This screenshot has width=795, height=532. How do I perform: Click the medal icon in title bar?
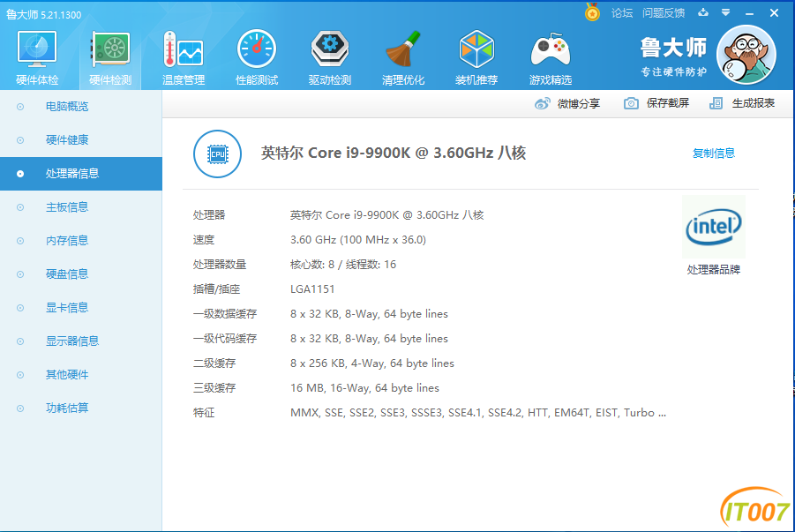point(592,11)
